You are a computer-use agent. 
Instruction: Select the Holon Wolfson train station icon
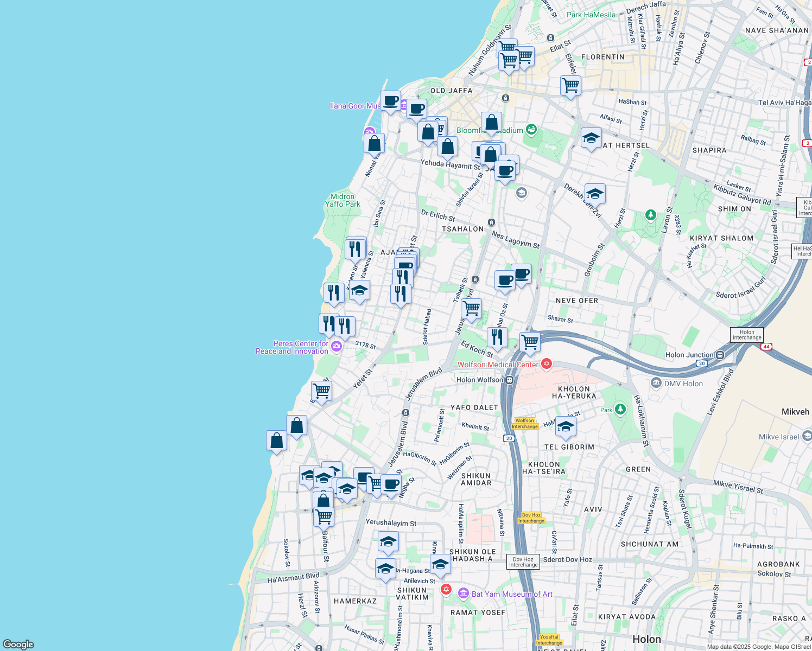pyautogui.click(x=509, y=380)
